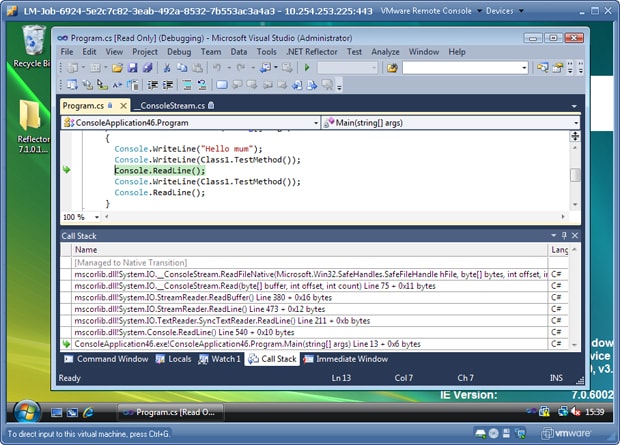Click the Internet Explorer quick launch icon
Screen dimensions: 620x445
pos(88,413)
